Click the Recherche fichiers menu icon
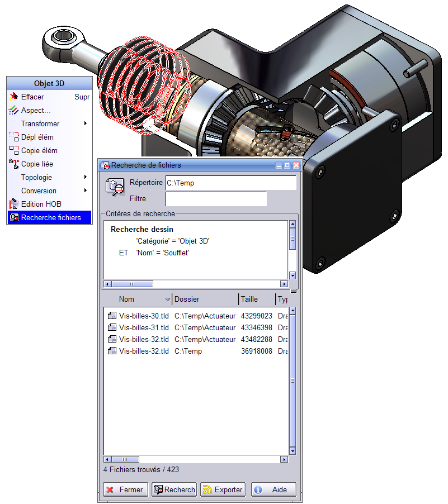The image size is (448, 504). tap(14, 217)
